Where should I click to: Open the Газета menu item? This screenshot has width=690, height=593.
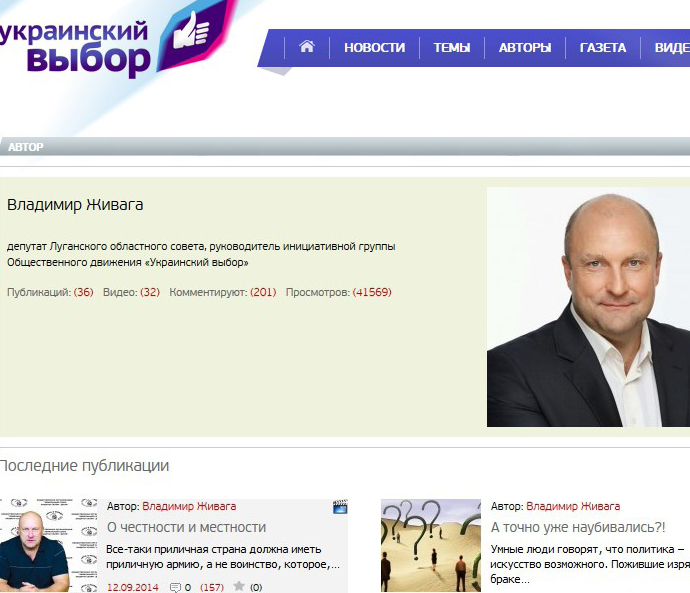[x=603, y=47]
